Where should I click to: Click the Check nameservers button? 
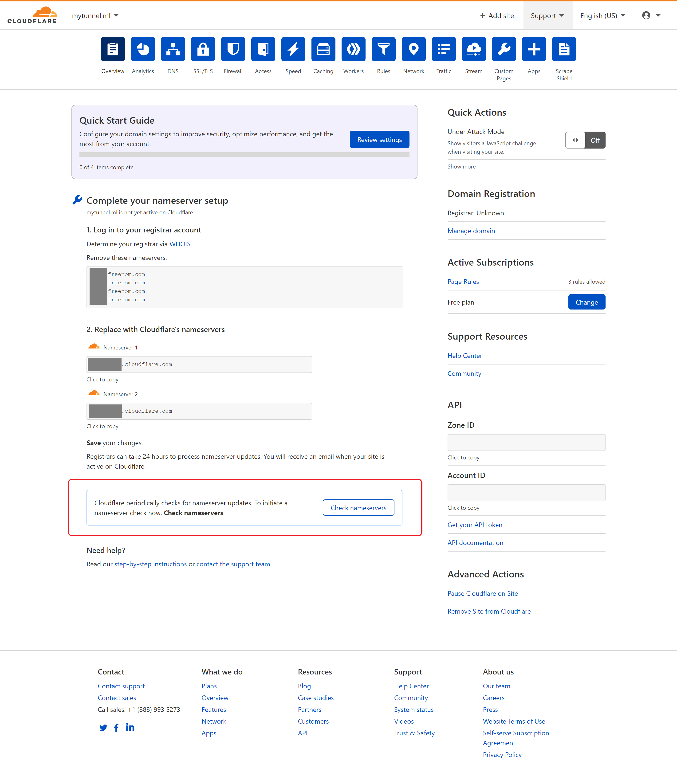[358, 508]
